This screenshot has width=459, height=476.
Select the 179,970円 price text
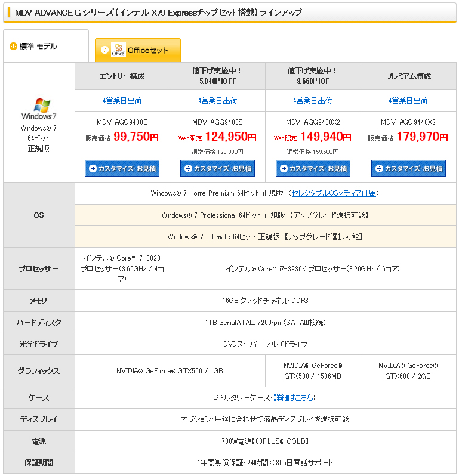click(422, 137)
